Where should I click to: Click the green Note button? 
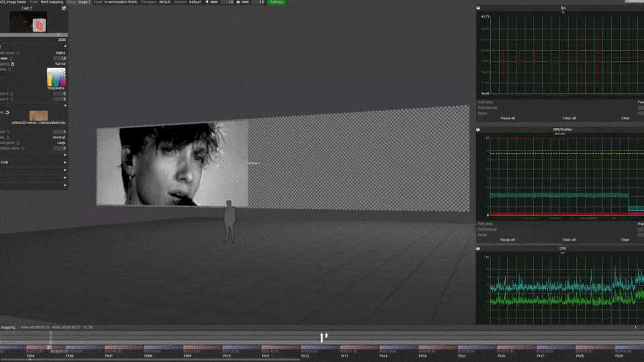(x=276, y=2)
